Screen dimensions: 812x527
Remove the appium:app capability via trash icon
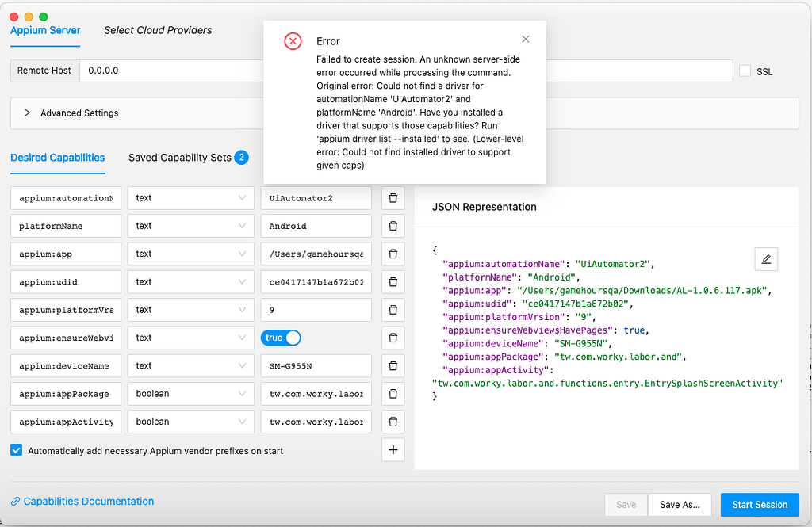click(x=393, y=254)
